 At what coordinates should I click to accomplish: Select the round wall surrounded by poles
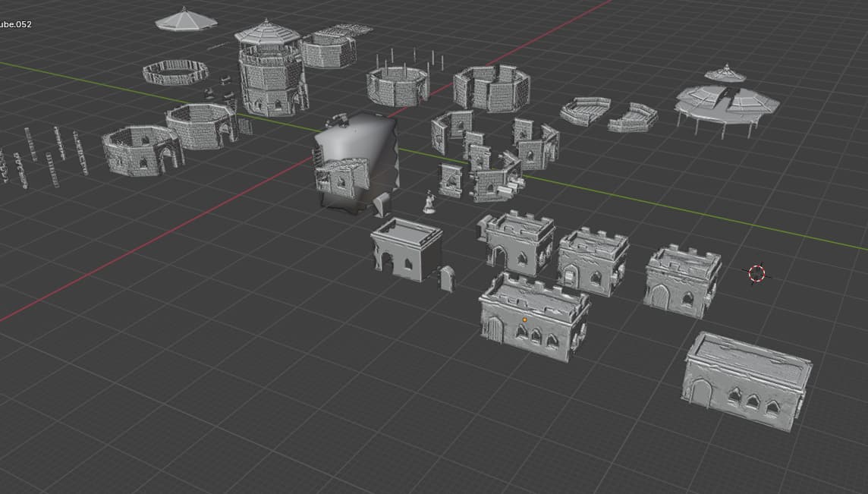(397, 85)
